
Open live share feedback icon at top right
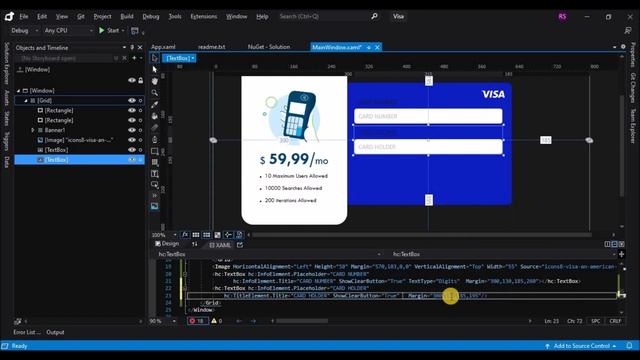pos(628,31)
